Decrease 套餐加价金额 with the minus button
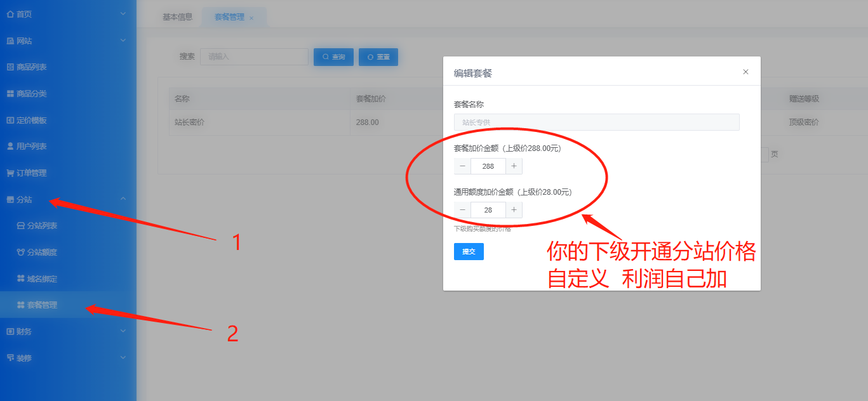 click(x=462, y=166)
